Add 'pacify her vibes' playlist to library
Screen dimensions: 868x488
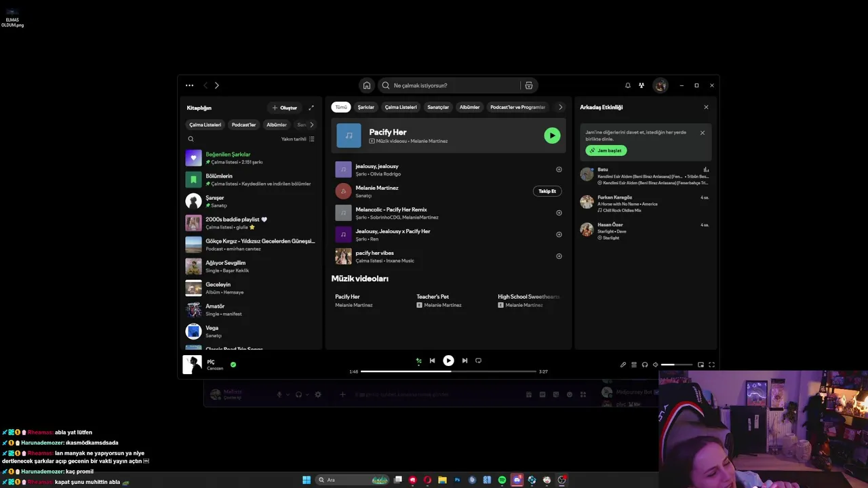click(x=559, y=256)
